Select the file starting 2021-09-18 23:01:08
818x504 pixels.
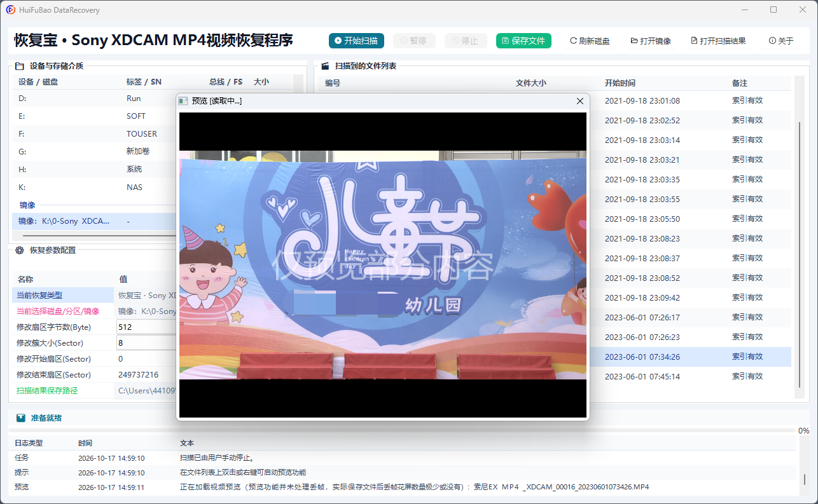pyautogui.click(x=691, y=100)
